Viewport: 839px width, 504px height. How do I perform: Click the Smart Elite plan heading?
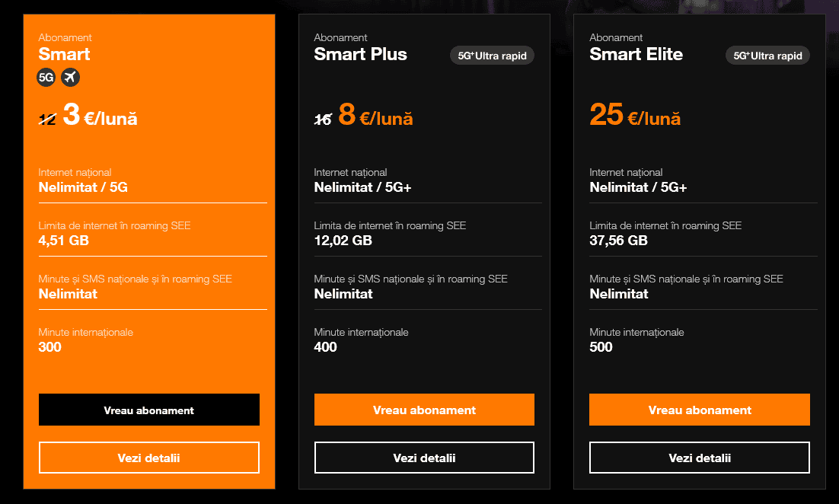pyautogui.click(x=636, y=54)
